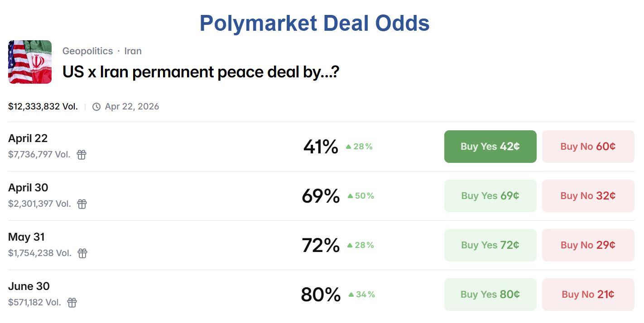Image resolution: width=644 pixels, height=323 pixels.
Task: Click the clock icon beside Apr 22, 2026
Action: 96,107
